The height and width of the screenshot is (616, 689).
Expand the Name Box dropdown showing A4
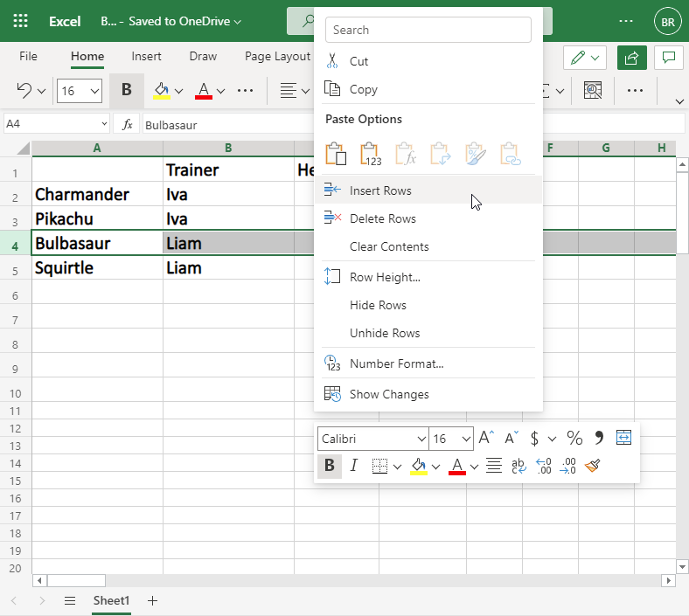coord(105,124)
